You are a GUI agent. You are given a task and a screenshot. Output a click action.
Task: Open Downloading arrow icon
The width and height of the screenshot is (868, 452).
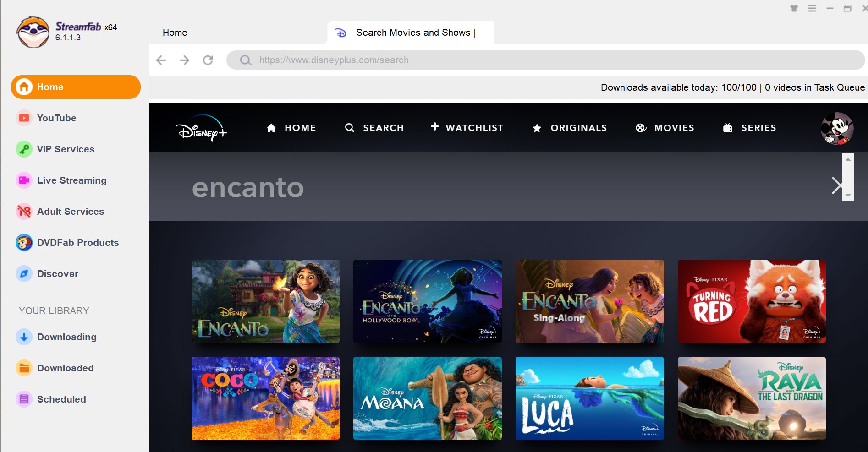click(24, 337)
